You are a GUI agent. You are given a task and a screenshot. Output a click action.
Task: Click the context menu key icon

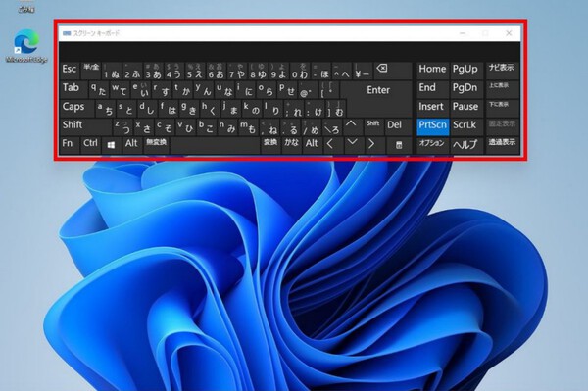pos(399,145)
